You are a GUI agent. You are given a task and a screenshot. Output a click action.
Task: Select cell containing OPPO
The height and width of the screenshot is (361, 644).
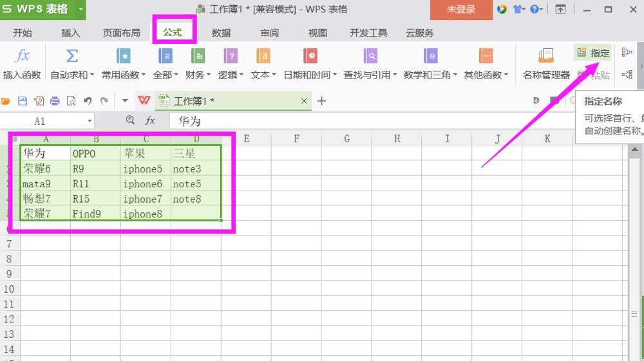[x=95, y=153]
